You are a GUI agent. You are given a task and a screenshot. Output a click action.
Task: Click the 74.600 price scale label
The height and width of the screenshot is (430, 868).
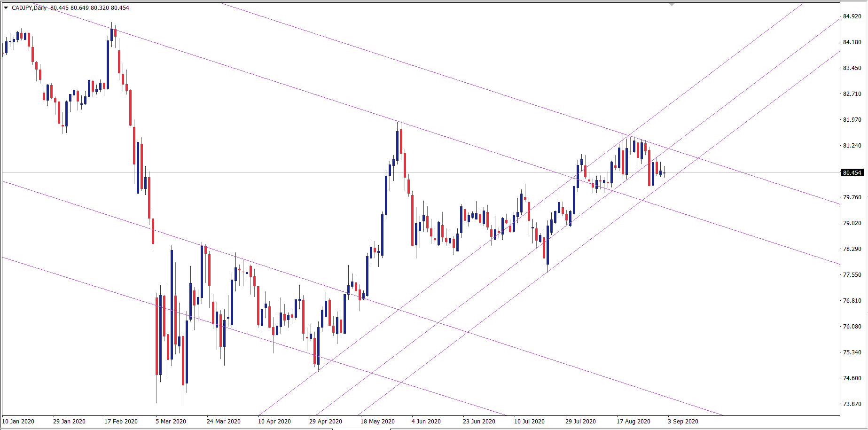[x=852, y=378]
